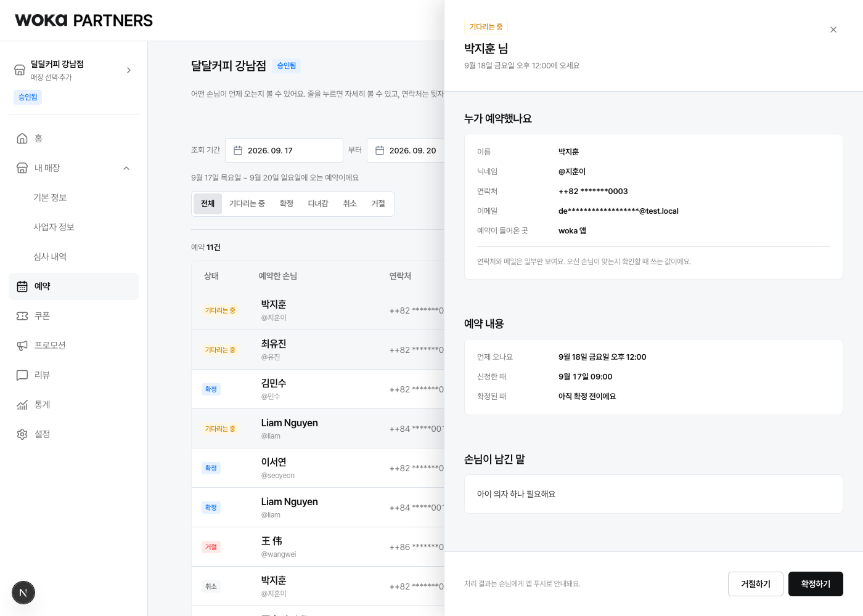The height and width of the screenshot is (616, 863).
Task: Click the email value de***@test.local
Action: pyautogui.click(x=618, y=211)
